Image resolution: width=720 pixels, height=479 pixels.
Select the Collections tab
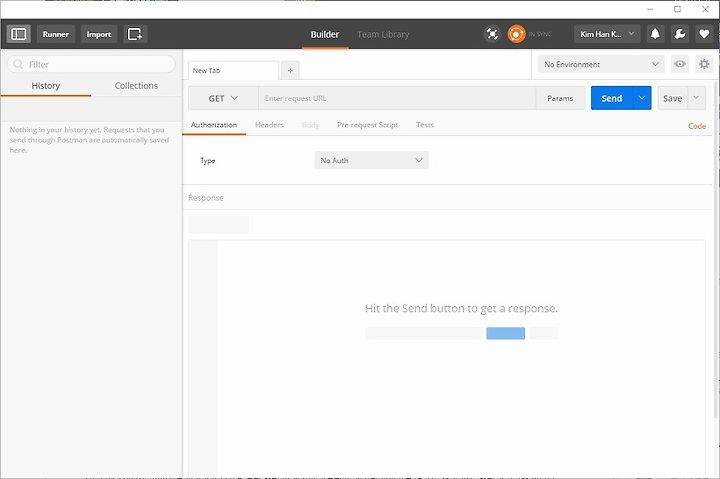tap(136, 86)
